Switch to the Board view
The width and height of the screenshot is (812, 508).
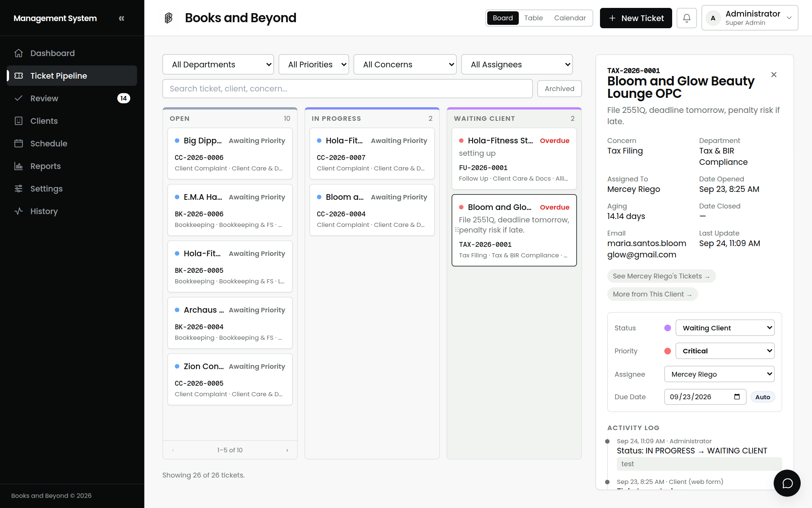(503, 18)
